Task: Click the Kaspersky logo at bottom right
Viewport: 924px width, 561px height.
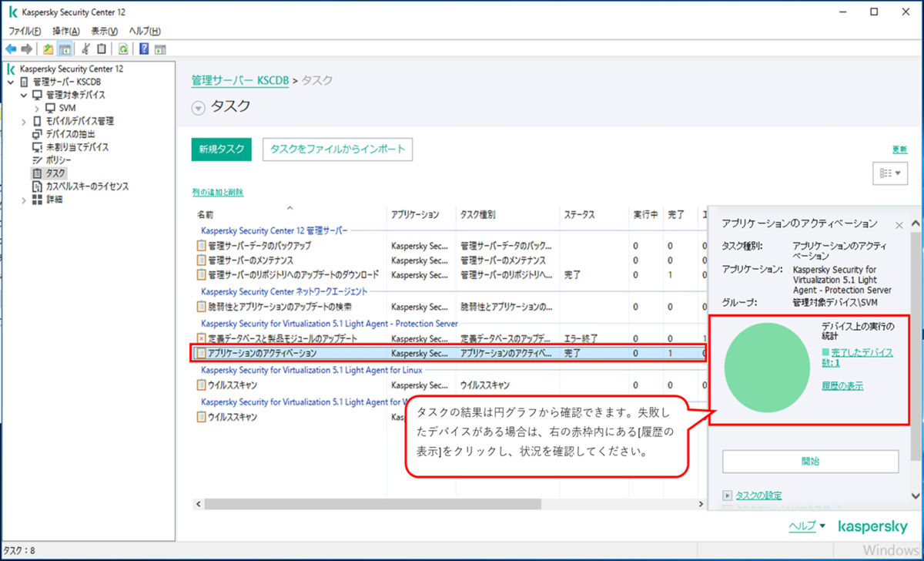Action: (874, 526)
